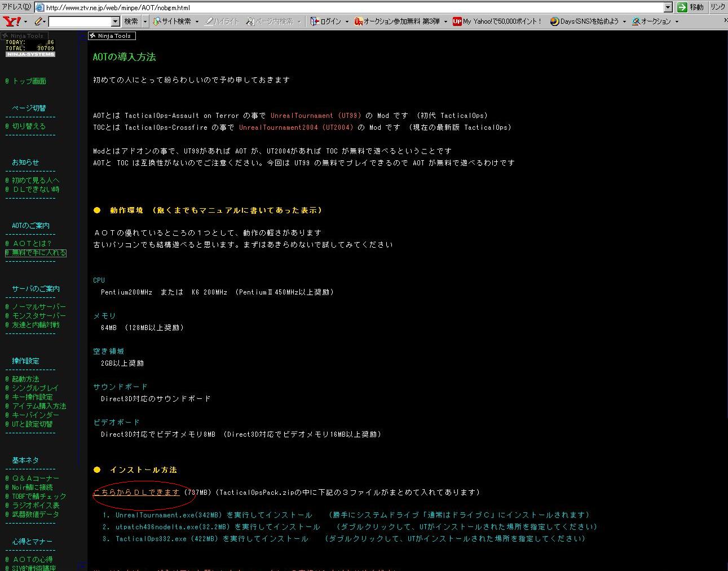Open TOBFで鯖チェック sidebar link
The width and height of the screenshot is (728, 571).
(39, 497)
